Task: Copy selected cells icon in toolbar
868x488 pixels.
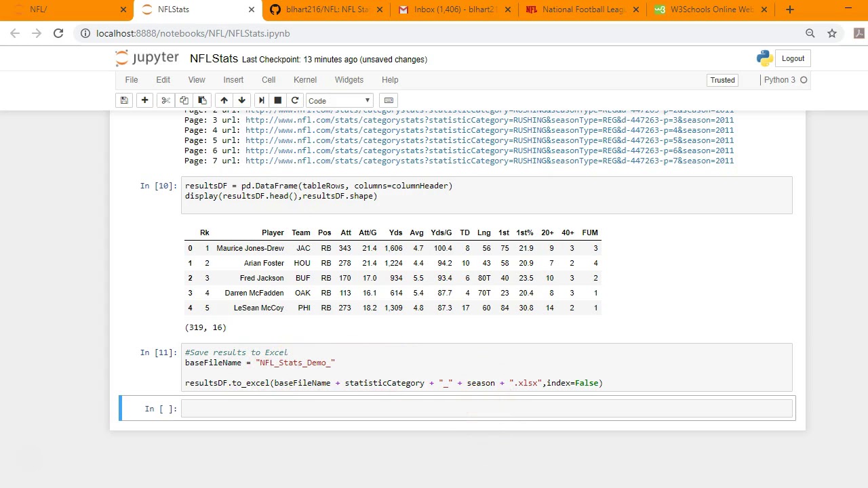Action: click(x=184, y=100)
